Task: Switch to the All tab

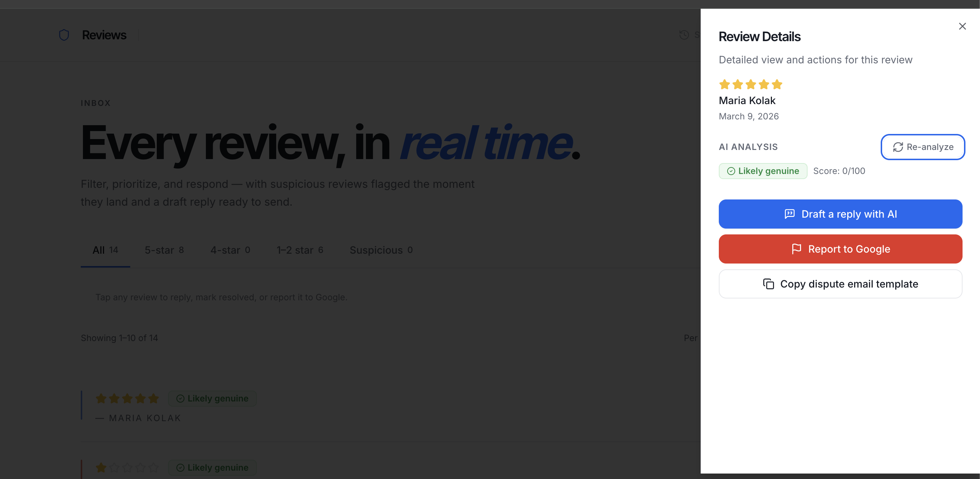Action: click(105, 250)
